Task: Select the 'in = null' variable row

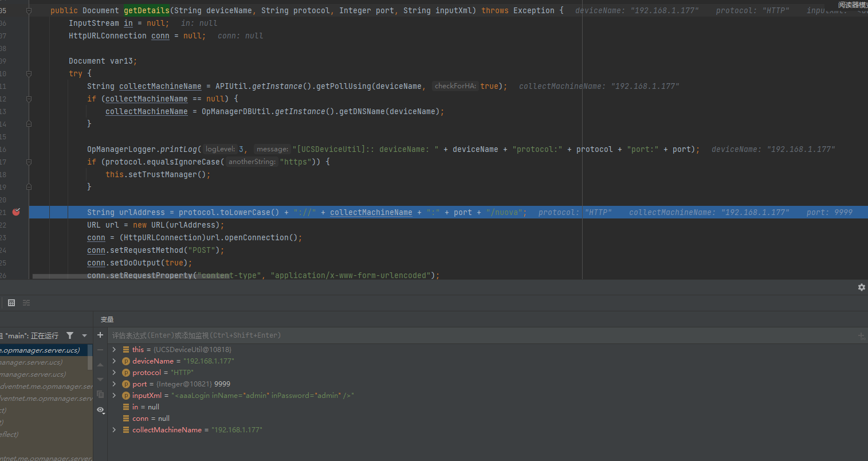Action: tap(487, 407)
